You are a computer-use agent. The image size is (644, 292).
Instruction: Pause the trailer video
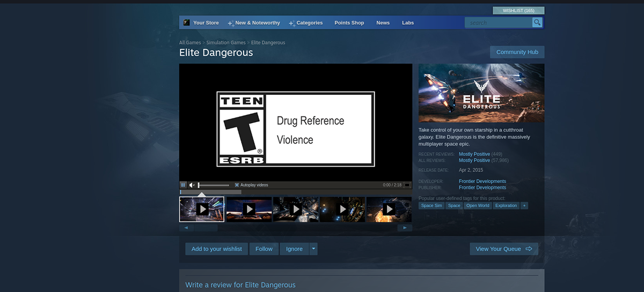click(x=183, y=185)
